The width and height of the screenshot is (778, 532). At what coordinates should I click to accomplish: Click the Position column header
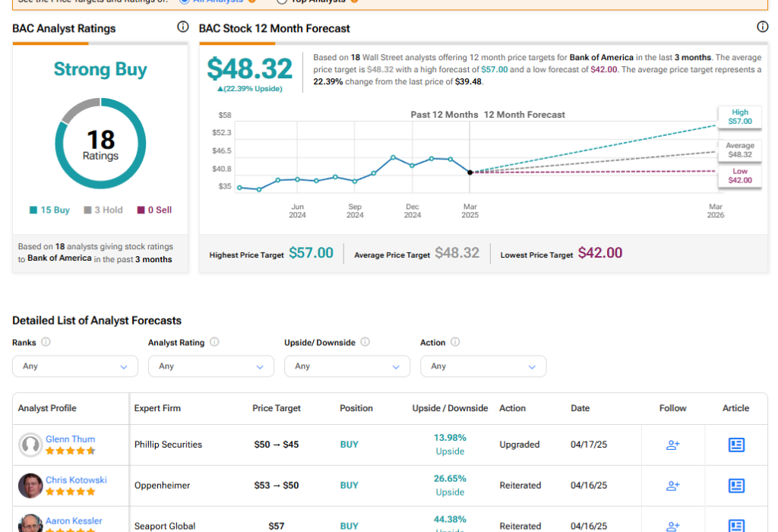tap(356, 408)
